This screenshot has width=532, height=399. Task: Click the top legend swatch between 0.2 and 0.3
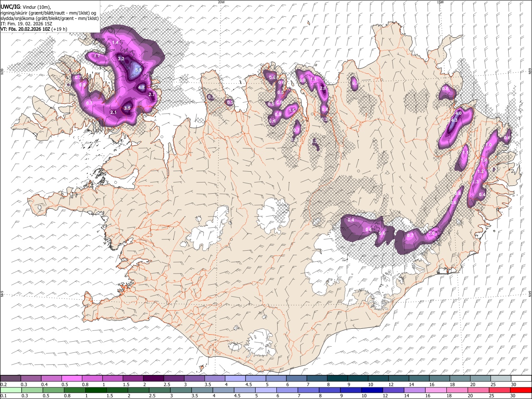[x=10, y=379]
